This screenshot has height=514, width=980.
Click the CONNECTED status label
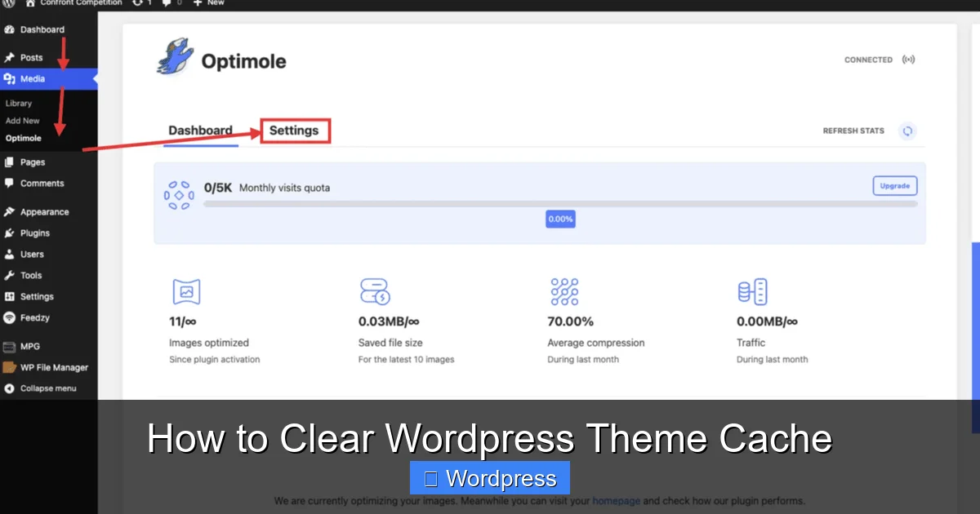868,60
